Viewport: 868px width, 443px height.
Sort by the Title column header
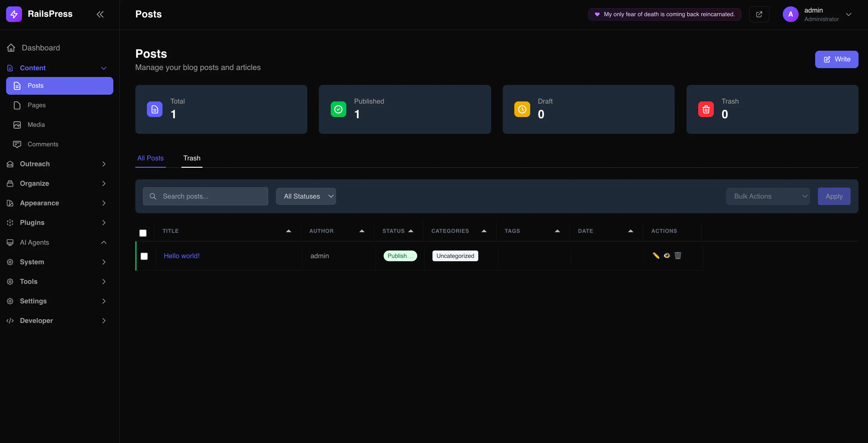point(227,231)
